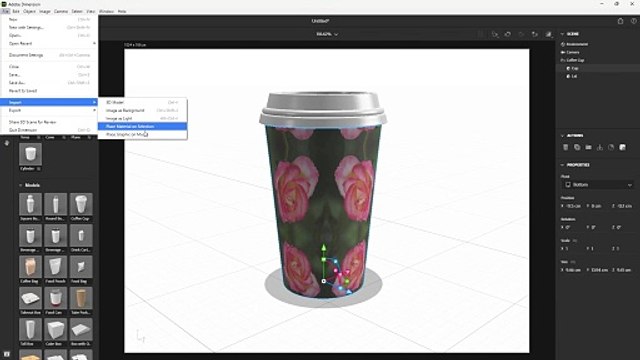
Task: Choose Image as Light in submenu
Action: pyautogui.click(x=142, y=118)
